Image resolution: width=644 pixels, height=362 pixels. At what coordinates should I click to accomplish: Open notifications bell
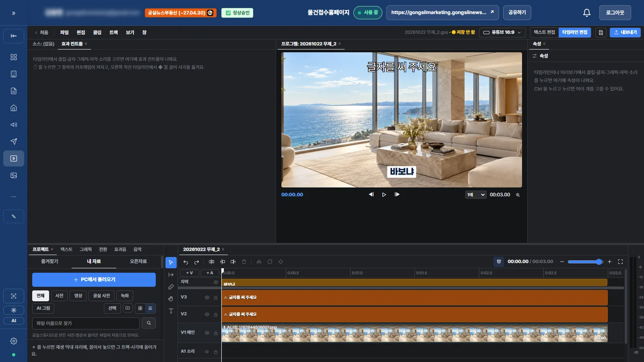587,13
